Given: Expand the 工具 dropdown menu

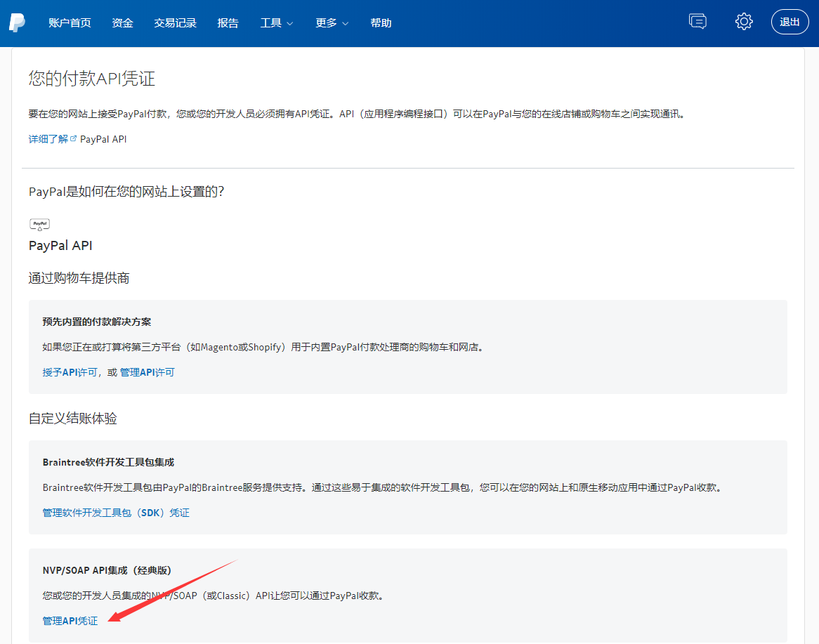Looking at the screenshot, I should 276,23.
